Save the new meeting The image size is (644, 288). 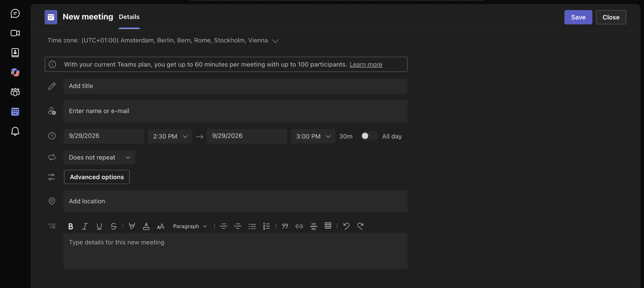pyautogui.click(x=578, y=17)
